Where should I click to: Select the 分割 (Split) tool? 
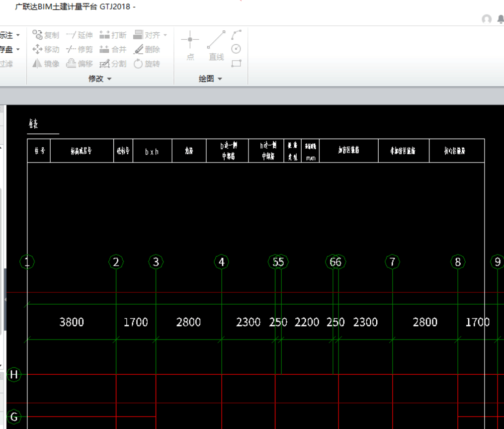click(x=113, y=64)
